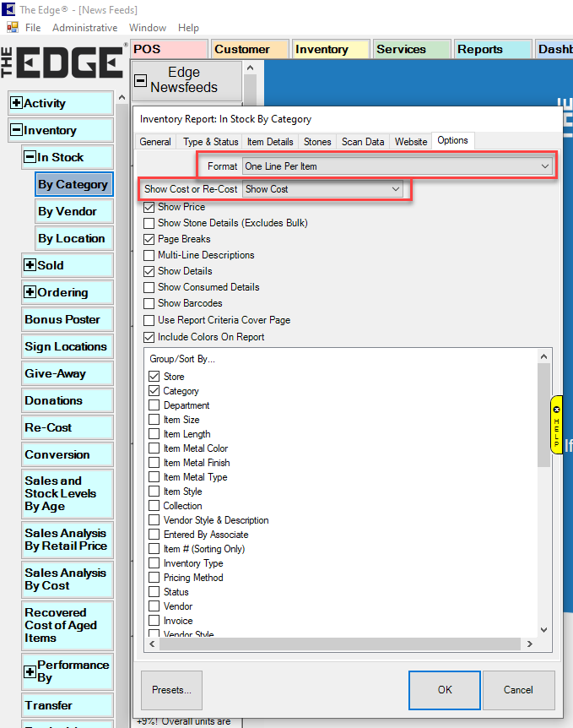This screenshot has height=728, width=573.
Task: Collapse the Edge Newsfeeds minus icon
Action: click(141, 82)
